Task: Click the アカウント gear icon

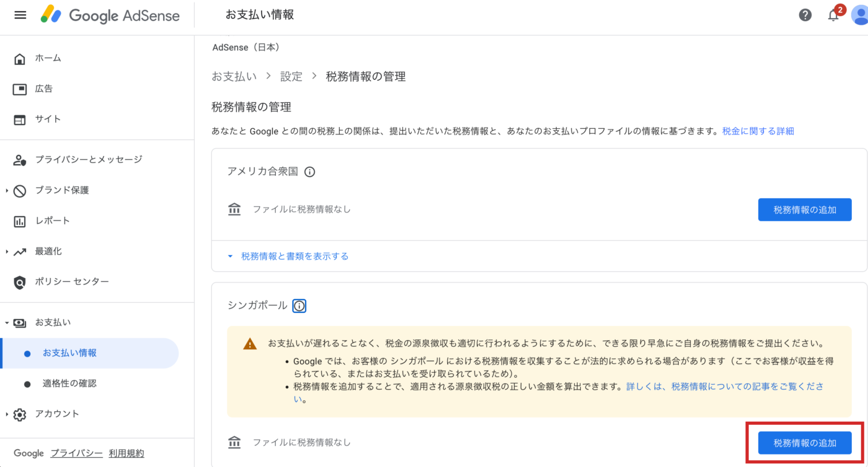Action: point(20,414)
